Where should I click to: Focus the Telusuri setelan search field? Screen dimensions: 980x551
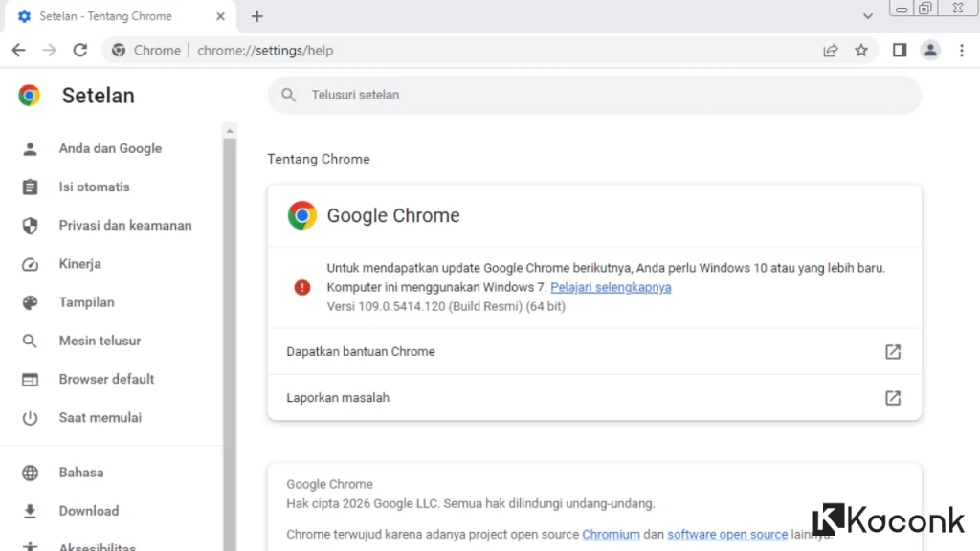click(x=594, y=95)
